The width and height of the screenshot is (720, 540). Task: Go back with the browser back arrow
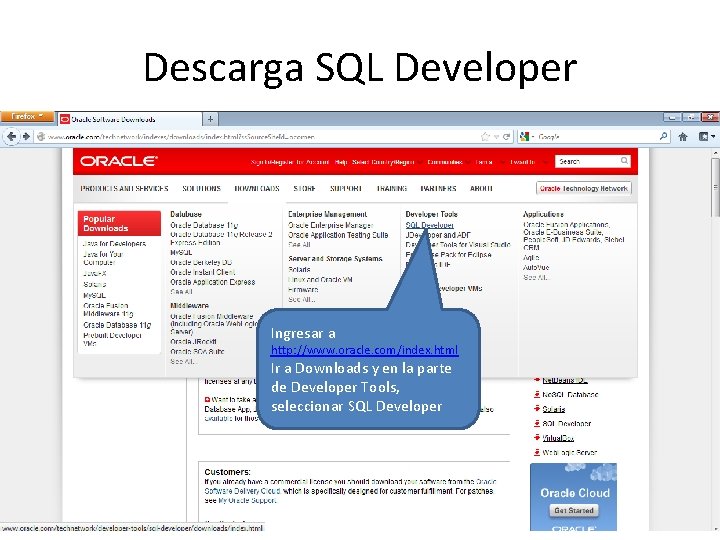[x=11, y=136]
